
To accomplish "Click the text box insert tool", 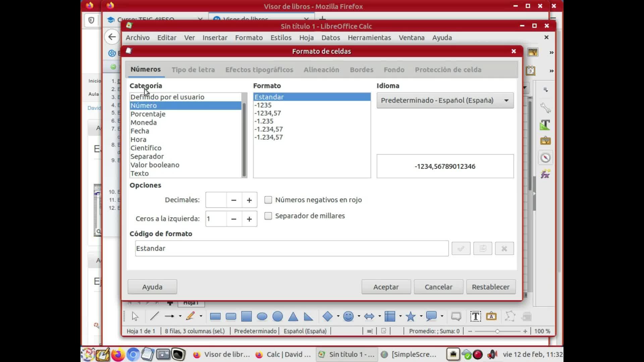I will [x=475, y=316].
